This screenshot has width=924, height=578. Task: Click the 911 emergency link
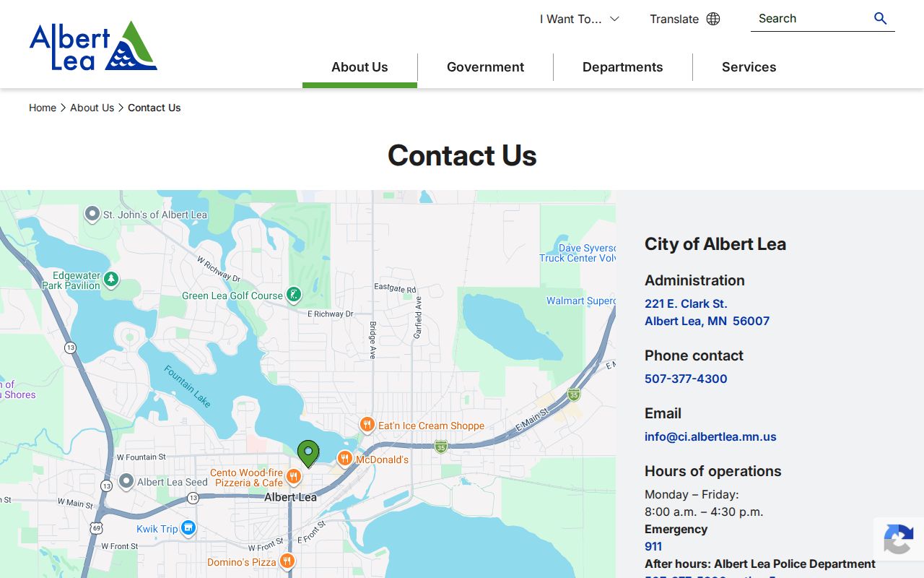tap(653, 546)
